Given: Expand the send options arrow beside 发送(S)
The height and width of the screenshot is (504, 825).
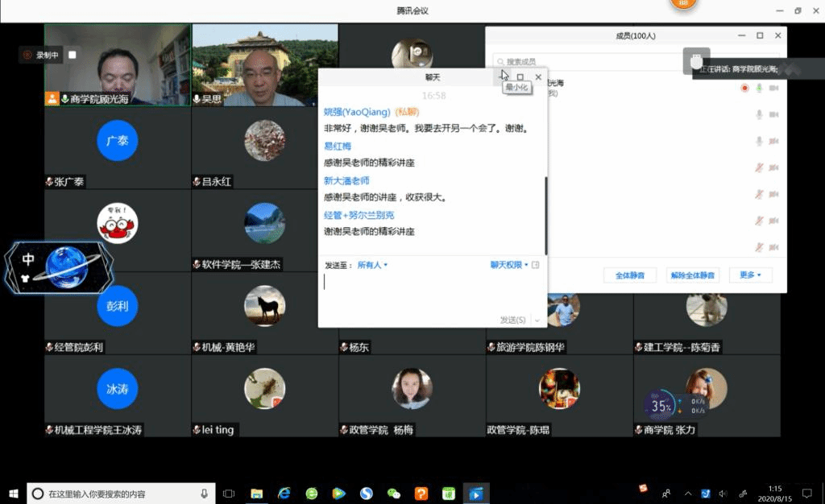Looking at the screenshot, I should pos(537,320).
